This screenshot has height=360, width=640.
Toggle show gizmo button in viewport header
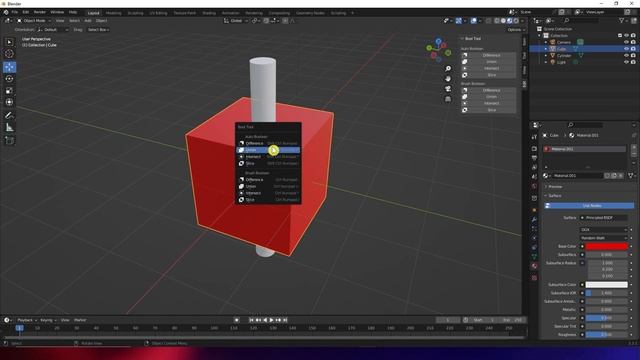[x=459, y=20]
